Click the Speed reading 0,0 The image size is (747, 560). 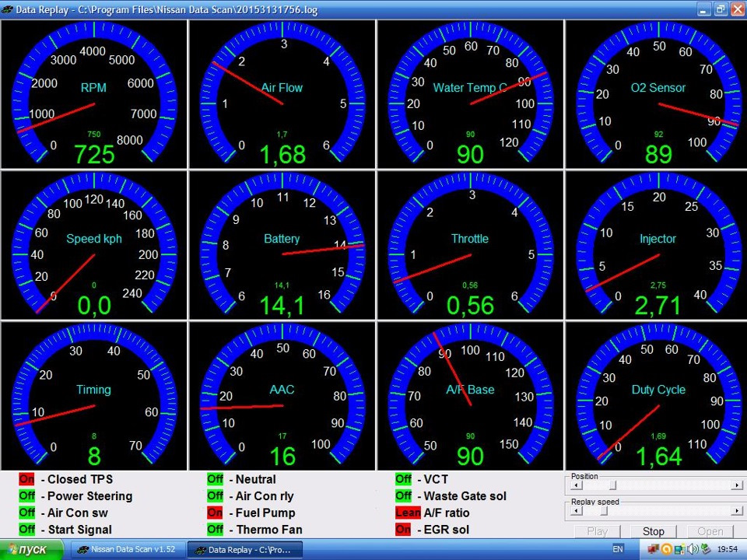pyautogui.click(x=94, y=306)
